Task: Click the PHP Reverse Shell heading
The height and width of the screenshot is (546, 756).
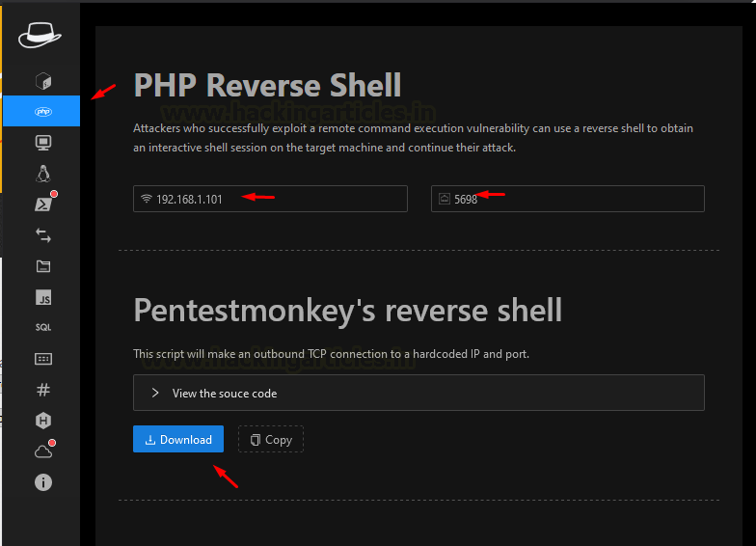Action: 268,85
